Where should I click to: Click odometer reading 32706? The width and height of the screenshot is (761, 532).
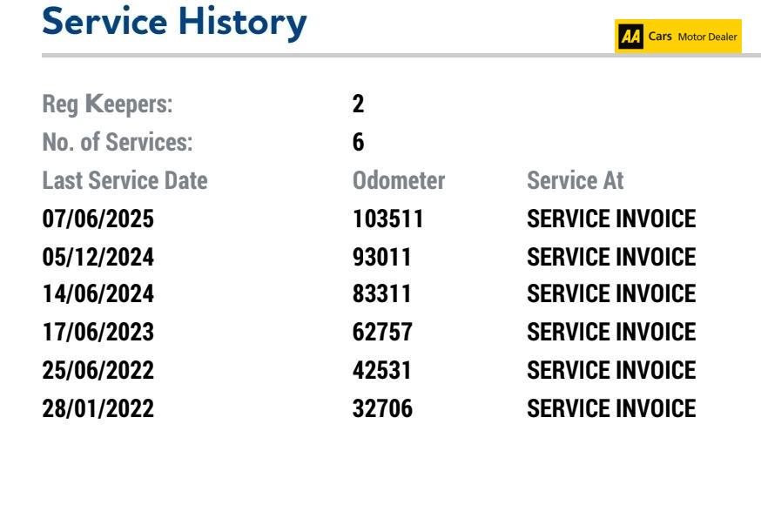tap(382, 408)
